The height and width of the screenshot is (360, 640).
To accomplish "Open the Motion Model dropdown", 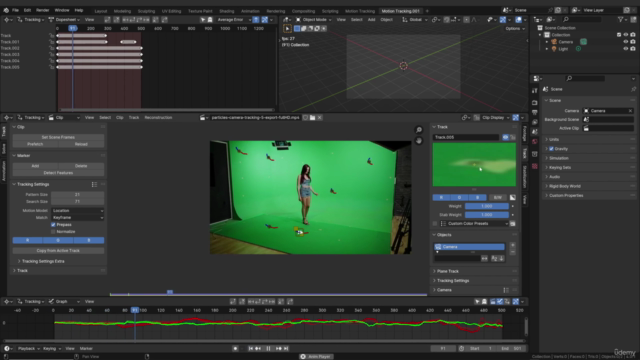I will coord(78,211).
